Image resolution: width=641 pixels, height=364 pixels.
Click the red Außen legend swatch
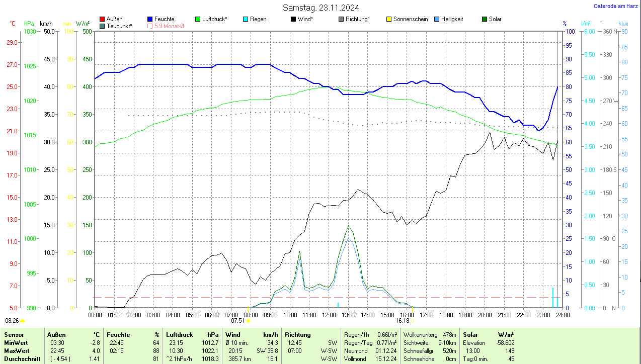[102, 19]
